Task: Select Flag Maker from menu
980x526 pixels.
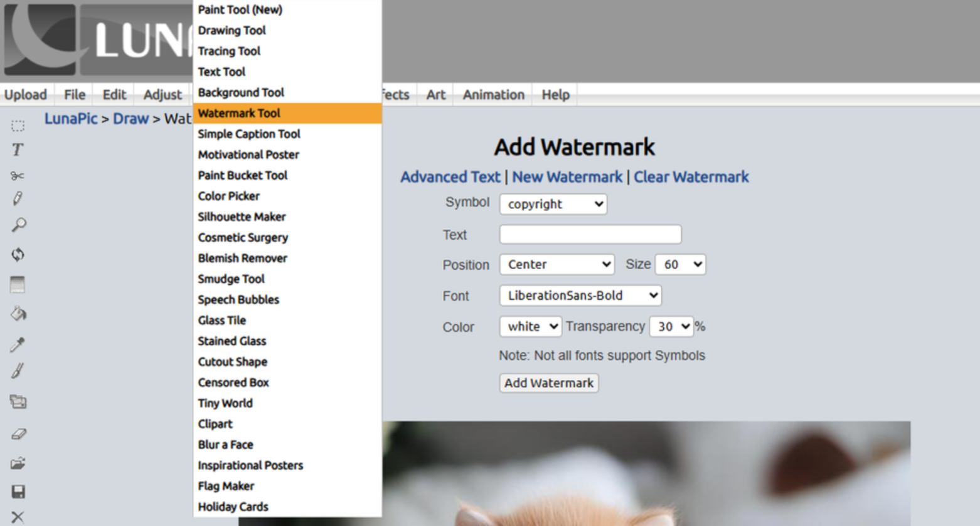Action: (x=287, y=486)
